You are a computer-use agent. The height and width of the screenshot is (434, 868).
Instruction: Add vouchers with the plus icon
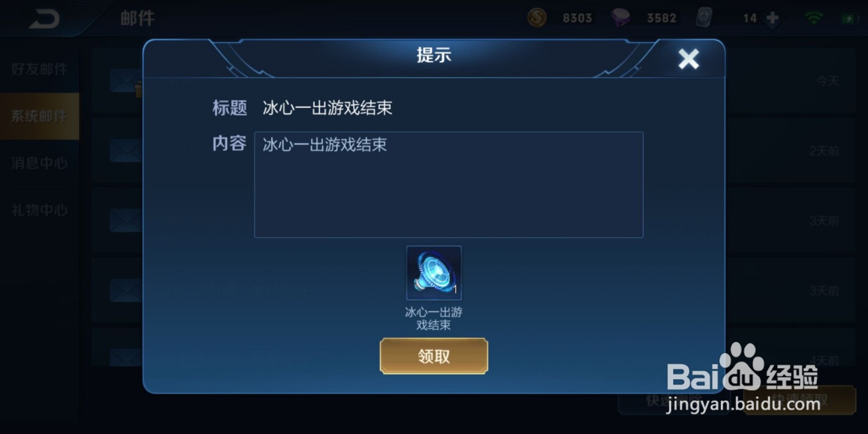(773, 18)
